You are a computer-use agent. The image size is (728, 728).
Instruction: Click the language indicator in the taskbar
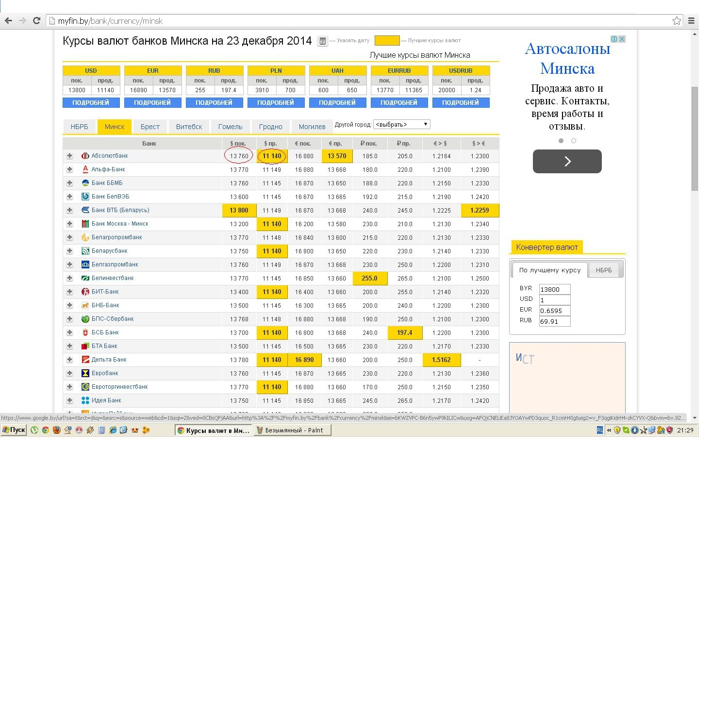(x=600, y=430)
